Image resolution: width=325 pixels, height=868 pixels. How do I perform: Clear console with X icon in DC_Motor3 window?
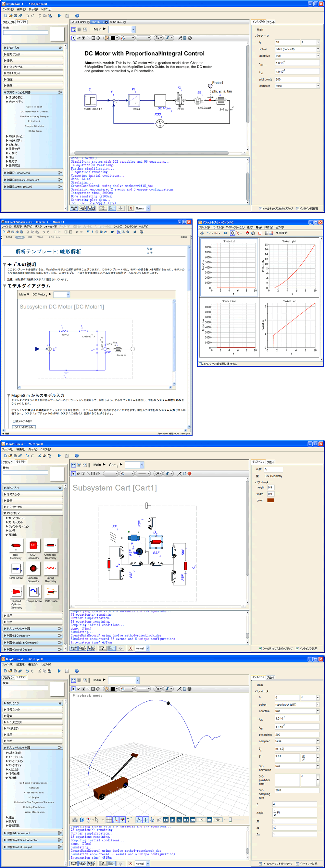tap(131, 208)
